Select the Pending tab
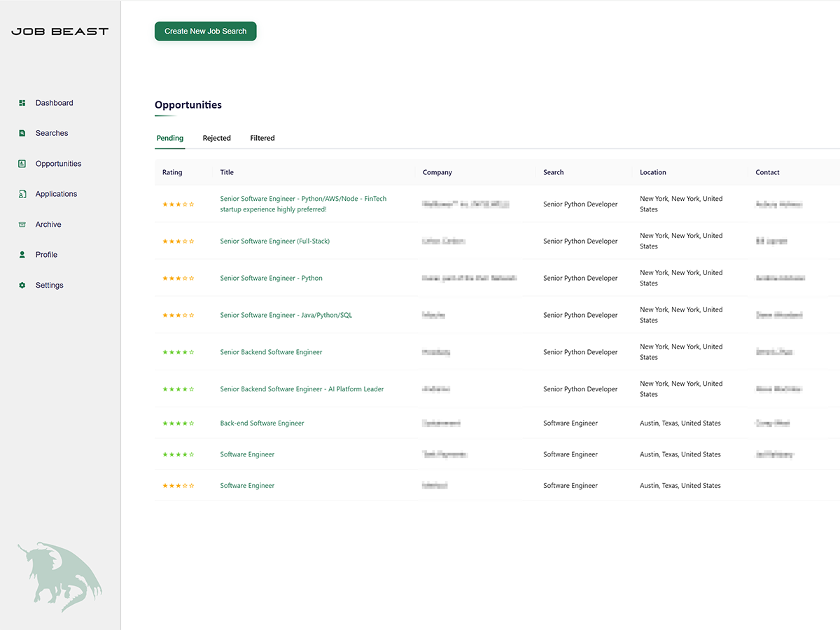Viewport: 840px width, 630px height. pos(169,138)
